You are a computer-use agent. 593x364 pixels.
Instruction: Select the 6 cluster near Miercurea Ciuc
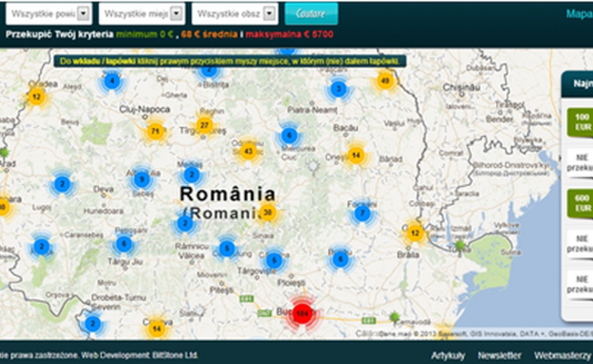tap(289, 136)
